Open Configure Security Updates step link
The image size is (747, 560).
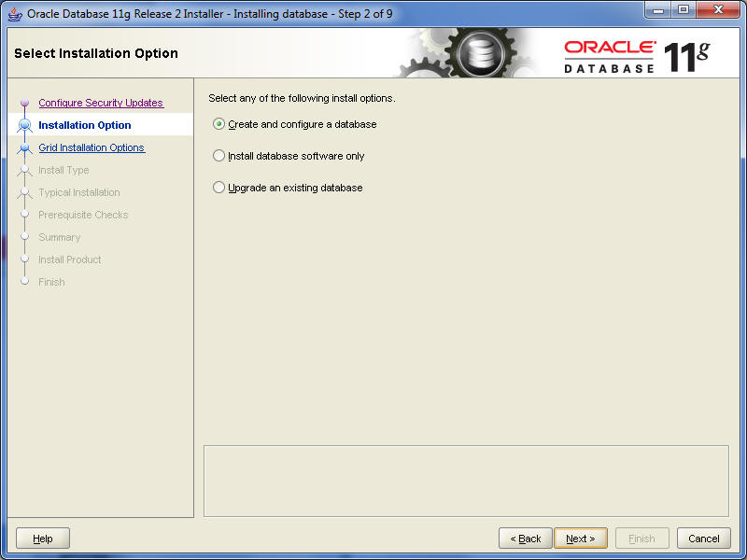point(101,103)
